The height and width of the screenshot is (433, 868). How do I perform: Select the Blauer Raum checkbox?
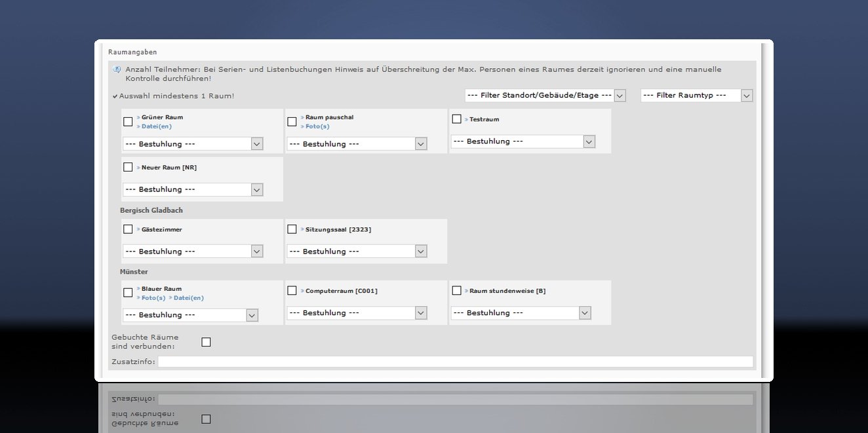click(128, 293)
